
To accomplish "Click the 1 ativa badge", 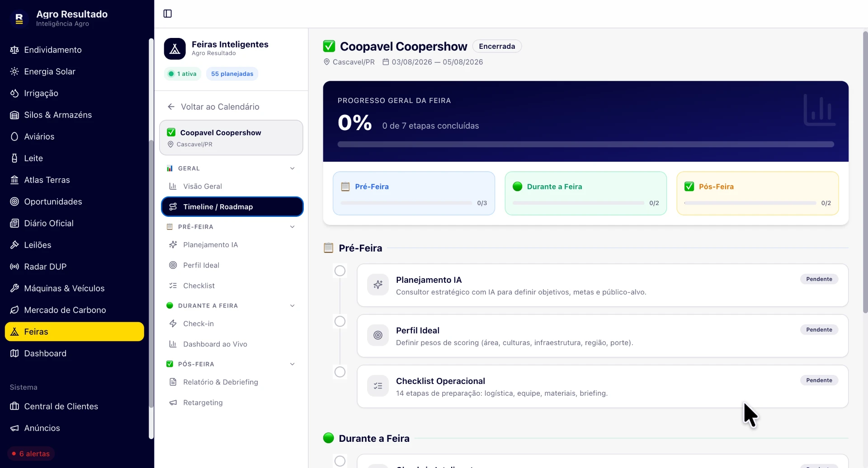I will (183, 74).
